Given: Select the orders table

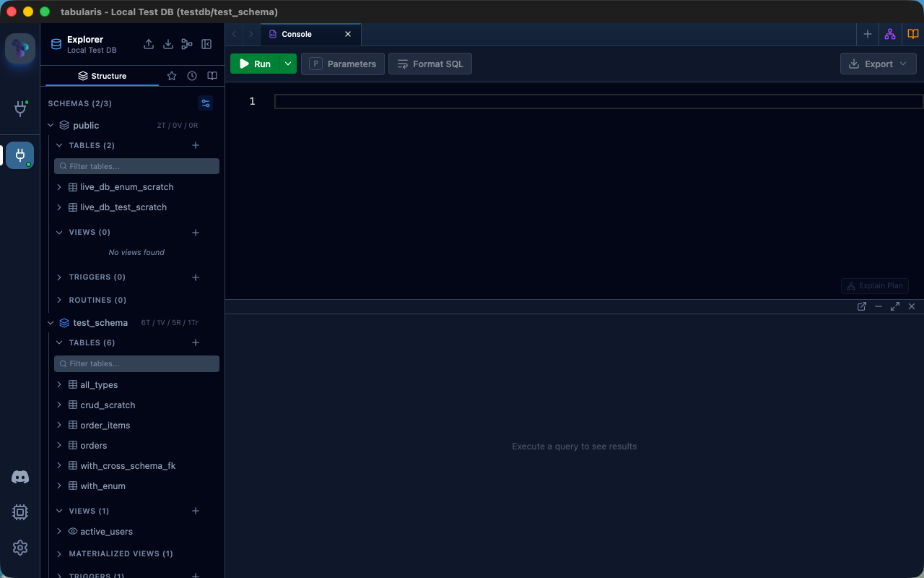Looking at the screenshot, I should pos(94,446).
